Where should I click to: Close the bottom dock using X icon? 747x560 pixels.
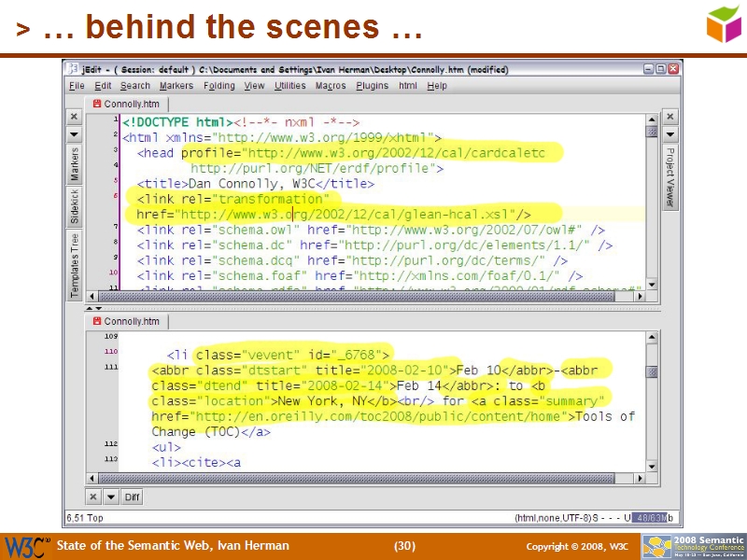[x=93, y=497]
